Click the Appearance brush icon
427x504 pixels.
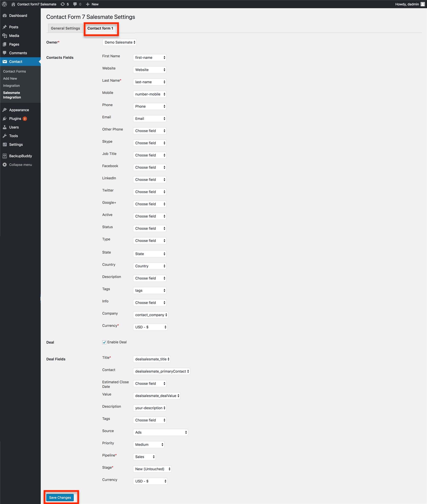(5, 110)
